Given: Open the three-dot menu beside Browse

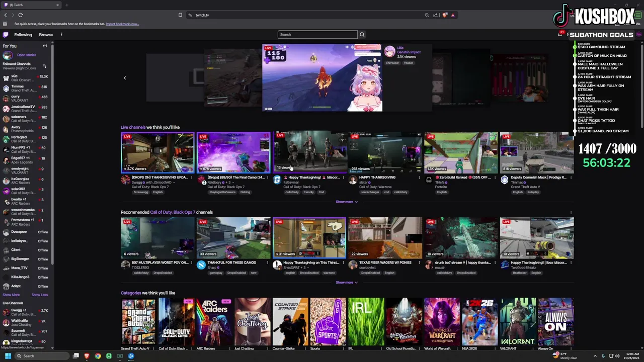Looking at the screenshot, I should (x=61, y=35).
